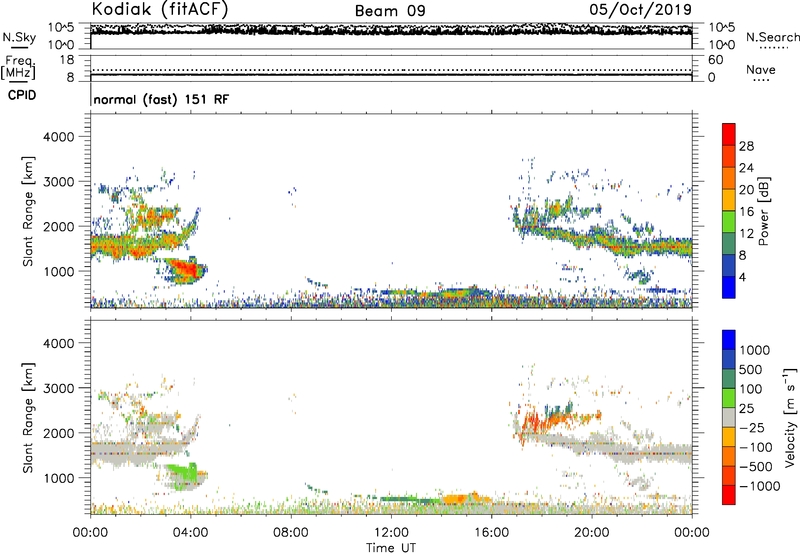This screenshot has width=800, height=554.
Task: Click the '12:00' time tick label
Action: click(391, 533)
